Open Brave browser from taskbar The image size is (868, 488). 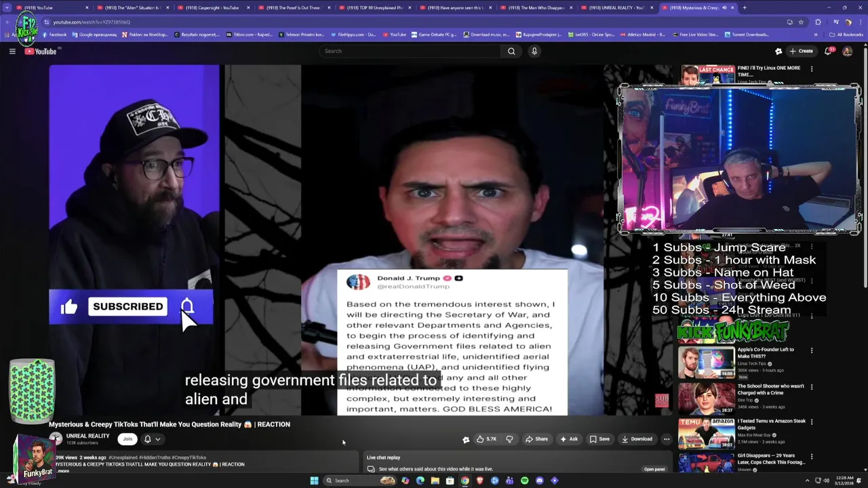479,481
